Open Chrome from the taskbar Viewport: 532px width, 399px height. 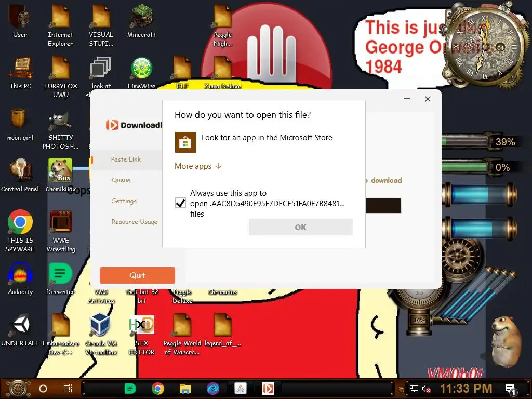[x=158, y=389]
